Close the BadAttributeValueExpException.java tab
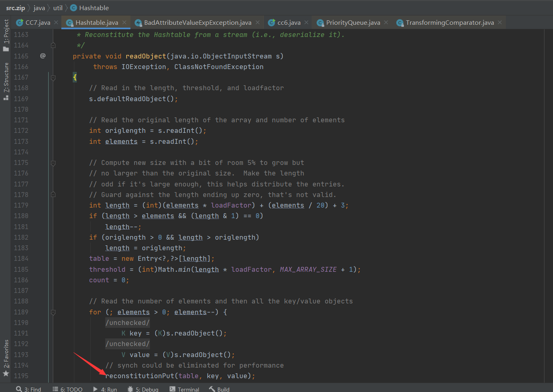 pos(258,23)
